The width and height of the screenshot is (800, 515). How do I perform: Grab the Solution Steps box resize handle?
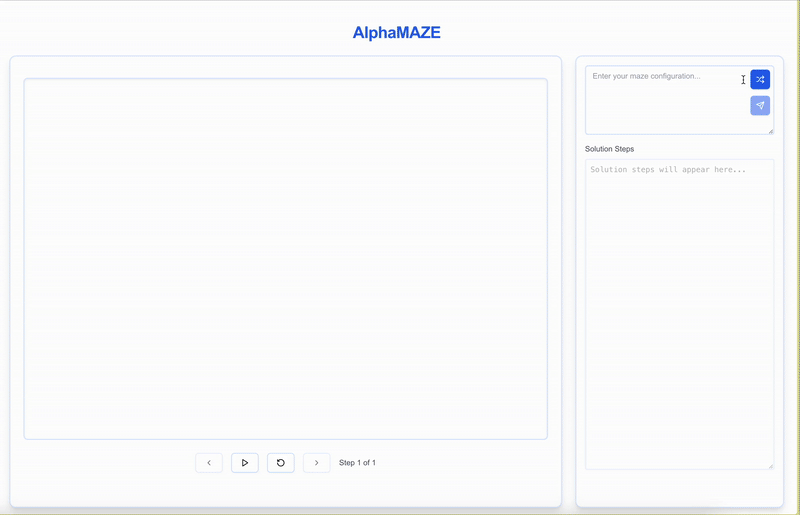point(770,466)
